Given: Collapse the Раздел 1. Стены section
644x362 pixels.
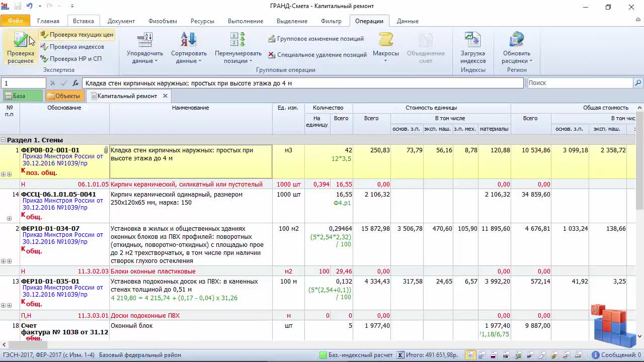Looking at the screenshot, I should point(4,140).
